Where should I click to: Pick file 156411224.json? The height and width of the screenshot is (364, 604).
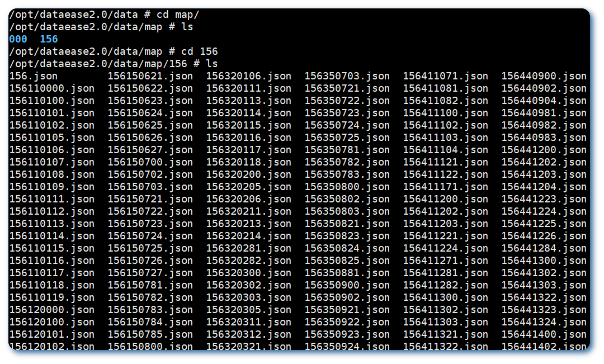[446, 248]
